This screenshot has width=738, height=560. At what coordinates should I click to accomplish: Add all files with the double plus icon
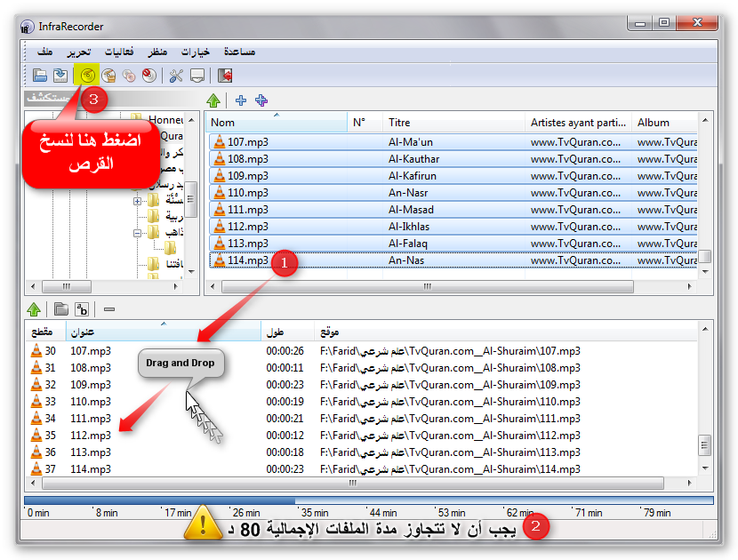261,100
